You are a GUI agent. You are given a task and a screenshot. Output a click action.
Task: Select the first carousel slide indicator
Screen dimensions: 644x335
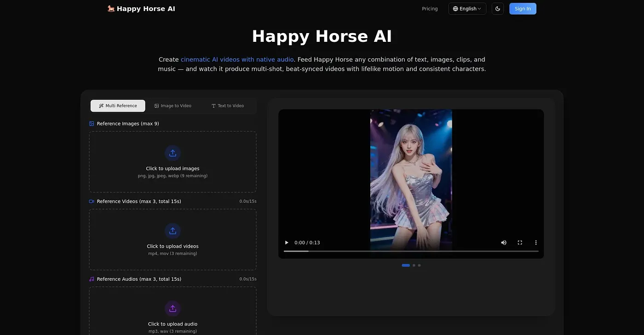coord(406,265)
